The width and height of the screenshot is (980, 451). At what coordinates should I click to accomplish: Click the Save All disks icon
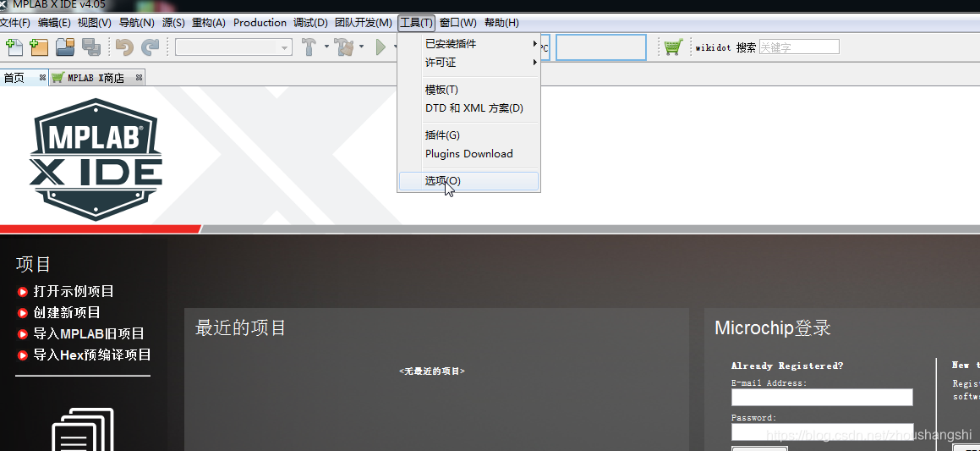(91, 47)
